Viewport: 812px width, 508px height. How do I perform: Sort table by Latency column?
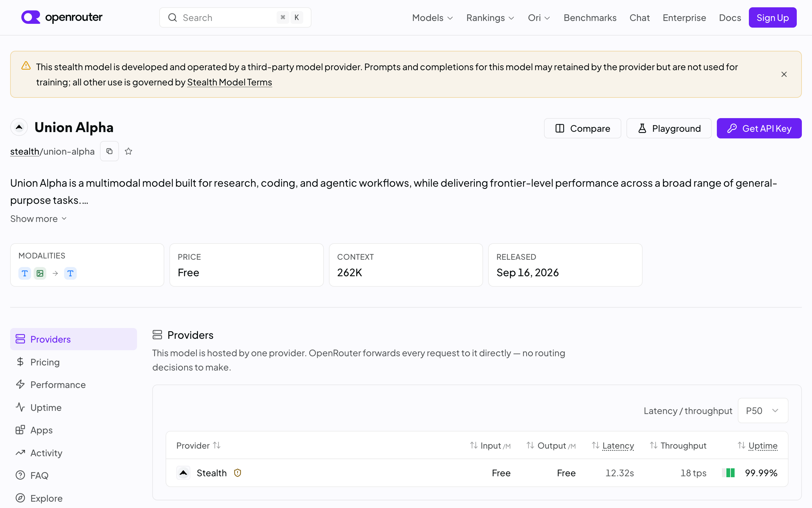tap(613, 445)
